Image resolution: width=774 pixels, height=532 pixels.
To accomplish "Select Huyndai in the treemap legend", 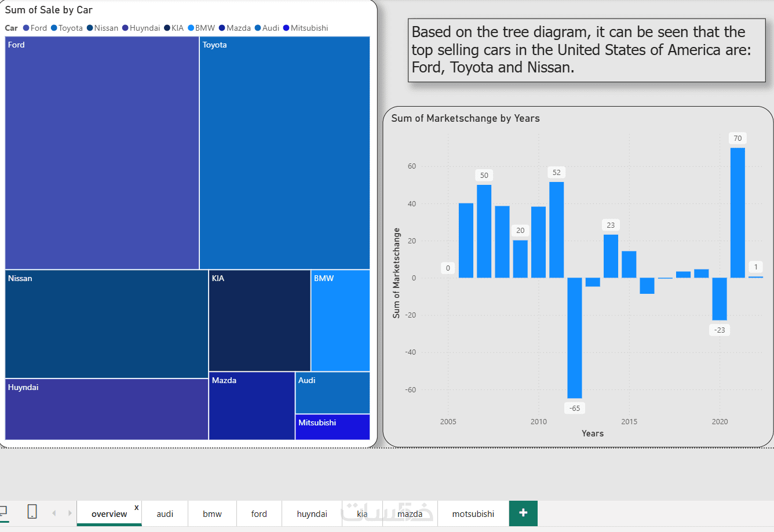I will pyautogui.click(x=141, y=28).
